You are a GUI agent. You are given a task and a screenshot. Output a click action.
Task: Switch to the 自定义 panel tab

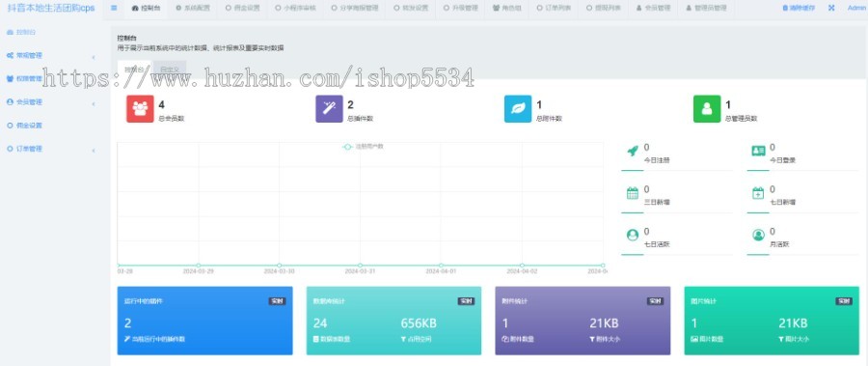click(x=169, y=70)
